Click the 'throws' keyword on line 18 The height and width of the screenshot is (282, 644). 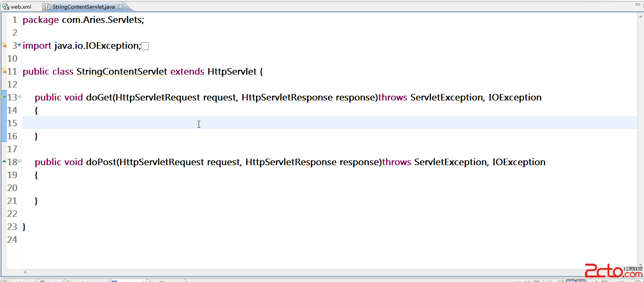[397, 162]
